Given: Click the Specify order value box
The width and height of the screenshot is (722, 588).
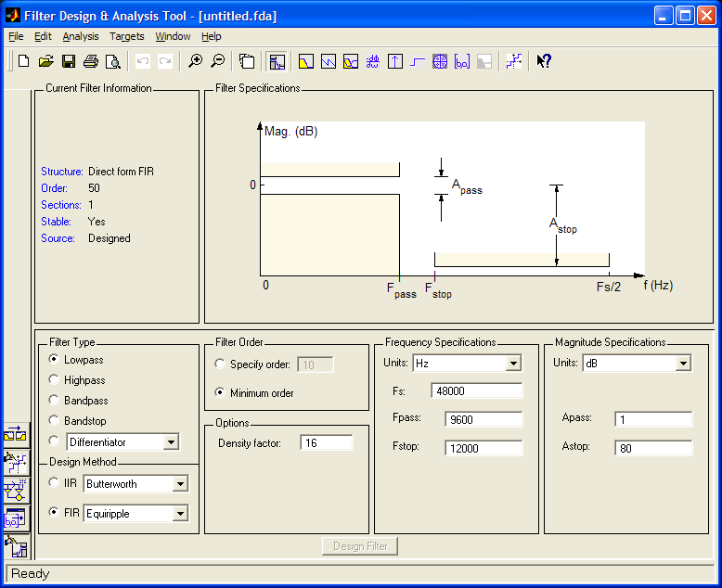Looking at the screenshot, I should pyautogui.click(x=316, y=364).
